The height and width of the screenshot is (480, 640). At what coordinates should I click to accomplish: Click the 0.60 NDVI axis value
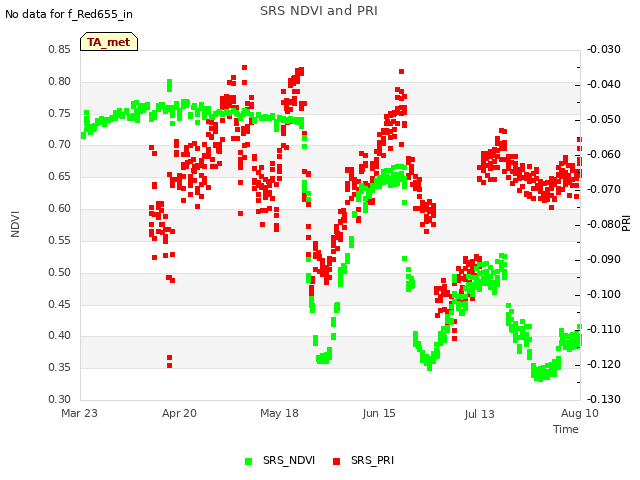point(60,208)
